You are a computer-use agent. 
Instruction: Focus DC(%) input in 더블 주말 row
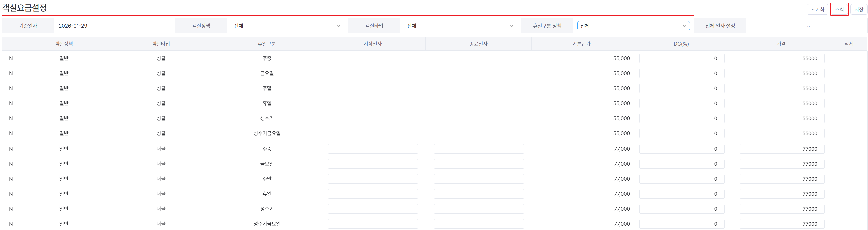tap(681, 179)
